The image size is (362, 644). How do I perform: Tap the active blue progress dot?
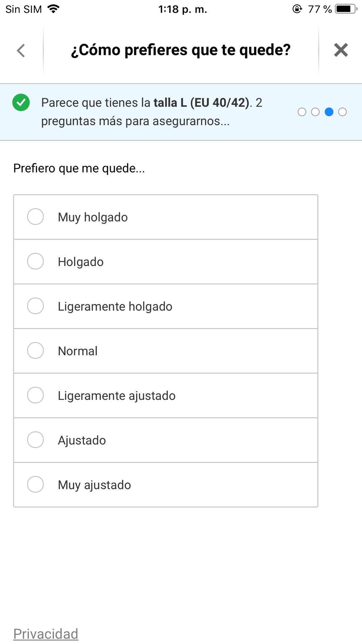(x=329, y=112)
